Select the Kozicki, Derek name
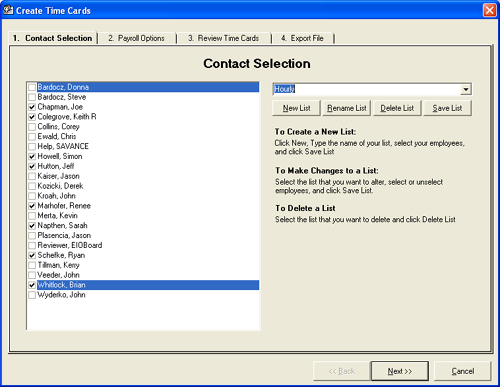The height and width of the screenshot is (387, 500). [60, 186]
